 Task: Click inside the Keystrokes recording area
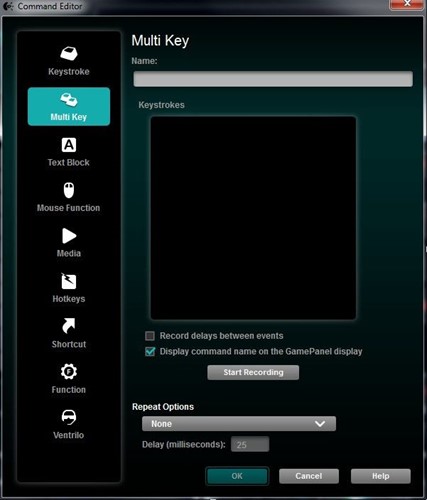point(253,218)
